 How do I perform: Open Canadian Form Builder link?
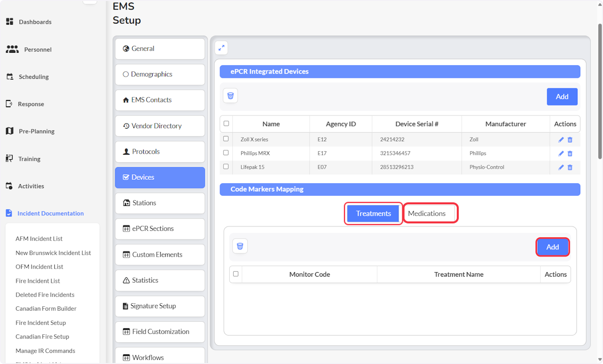[46, 309]
